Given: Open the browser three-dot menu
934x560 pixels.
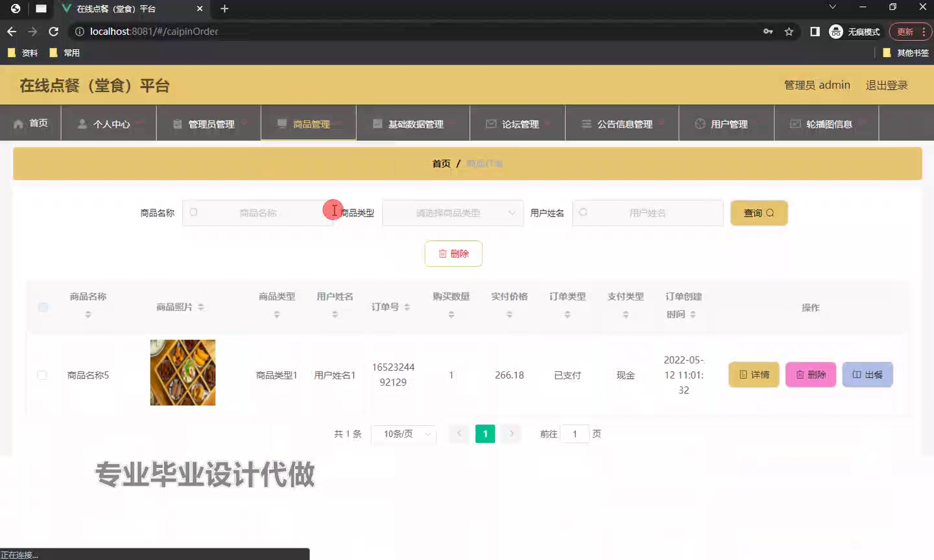Looking at the screenshot, I should [x=924, y=31].
